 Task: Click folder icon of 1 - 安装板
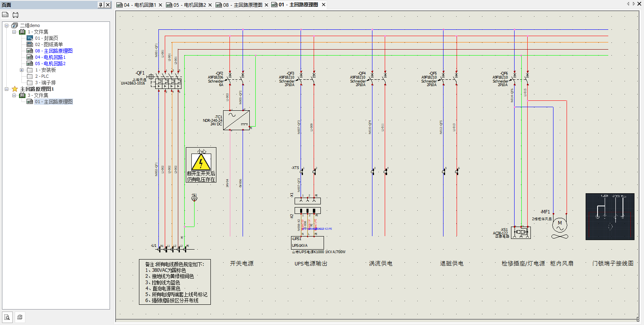30,70
